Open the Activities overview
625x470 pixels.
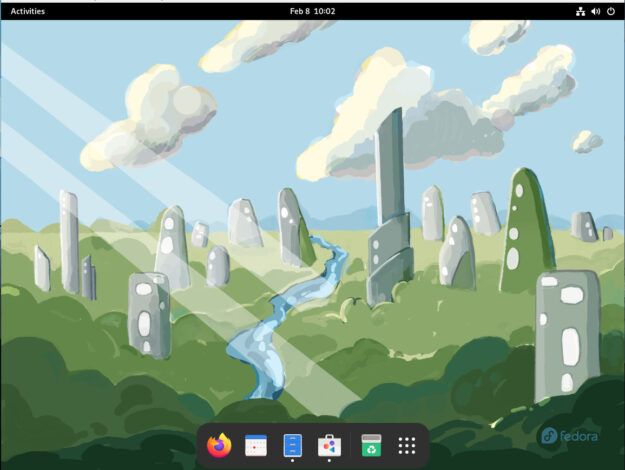pos(28,11)
